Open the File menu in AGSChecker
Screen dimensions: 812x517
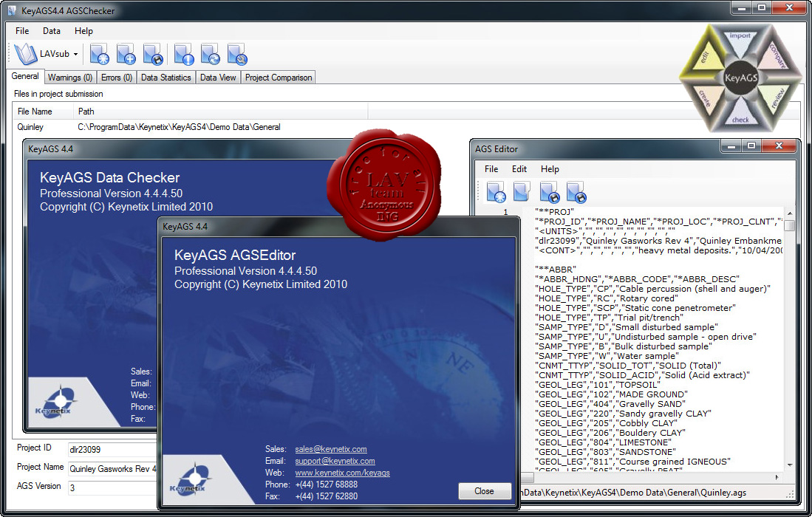tap(22, 31)
